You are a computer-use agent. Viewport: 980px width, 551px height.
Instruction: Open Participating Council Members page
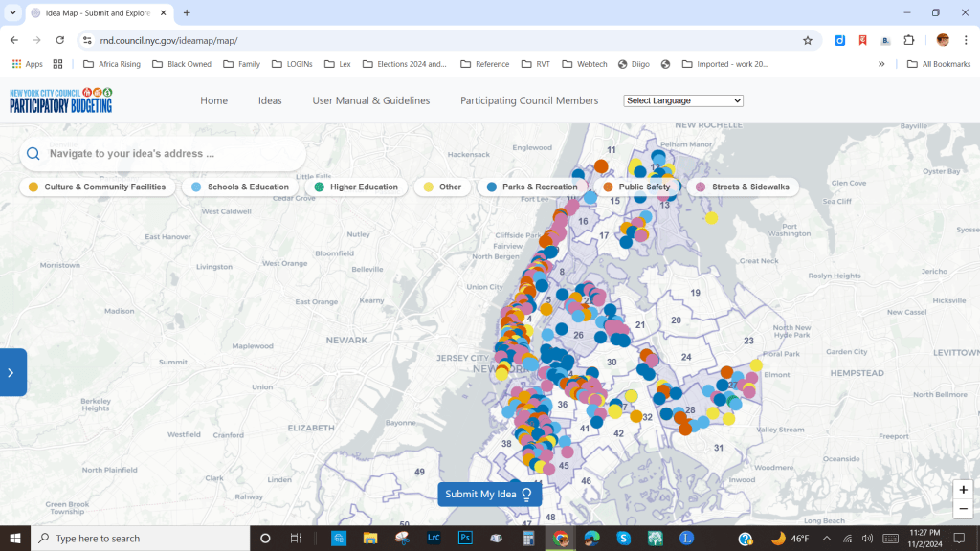point(529,100)
